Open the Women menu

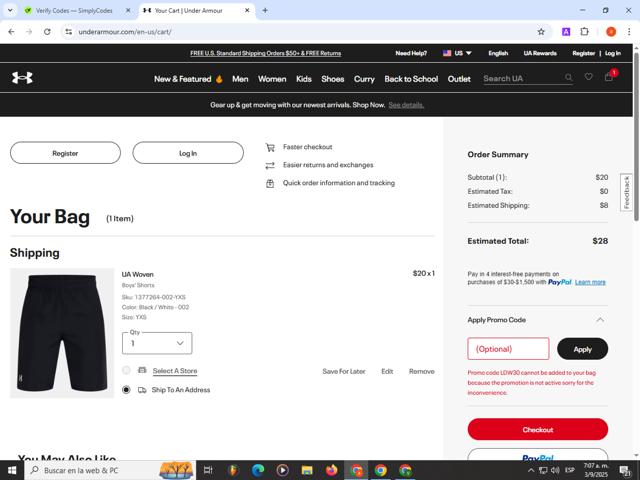pyautogui.click(x=272, y=79)
